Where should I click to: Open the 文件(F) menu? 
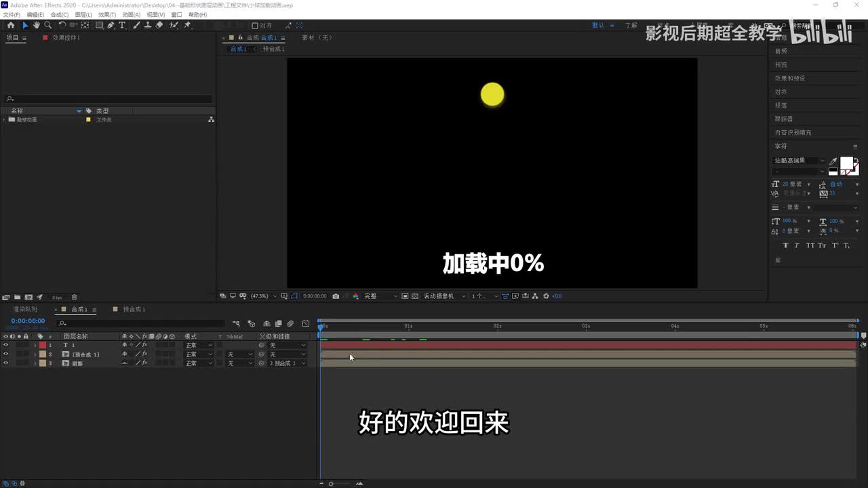pyautogui.click(x=12, y=14)
